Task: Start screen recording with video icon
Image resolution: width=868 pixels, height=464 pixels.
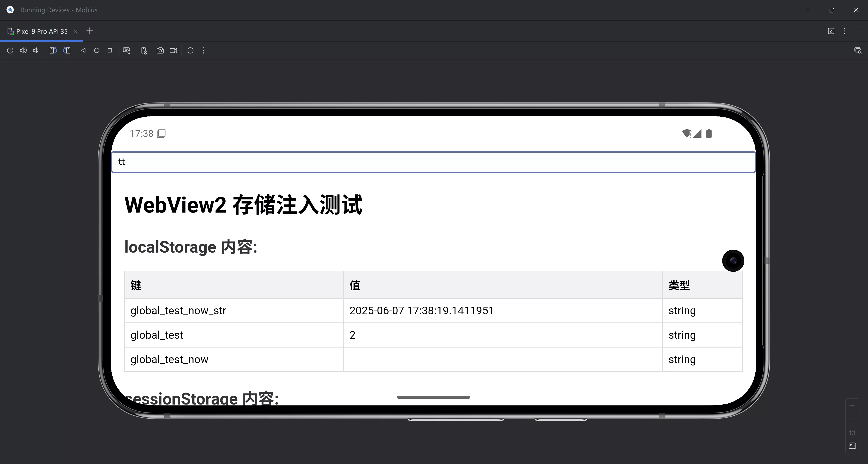Action: [x=173, y=51]
